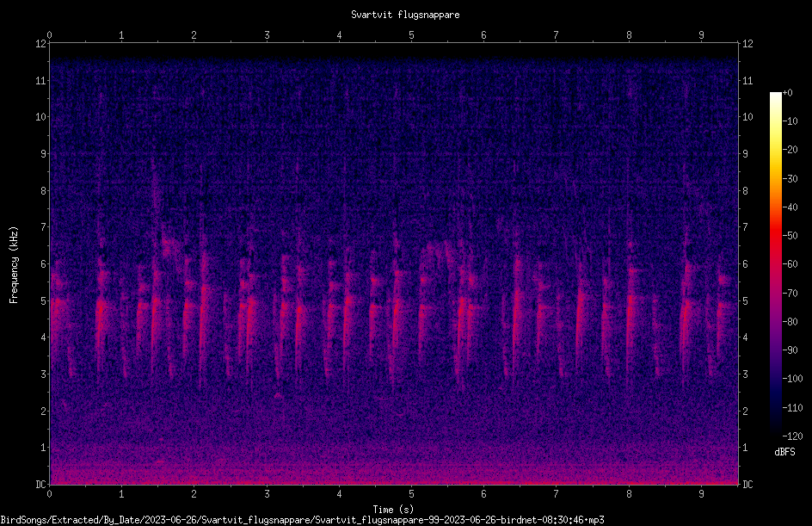The width and height of the screenshot is (812, 526).
Task: Click the "DC" tick on left frequency axis
Action: pos(40,485)
